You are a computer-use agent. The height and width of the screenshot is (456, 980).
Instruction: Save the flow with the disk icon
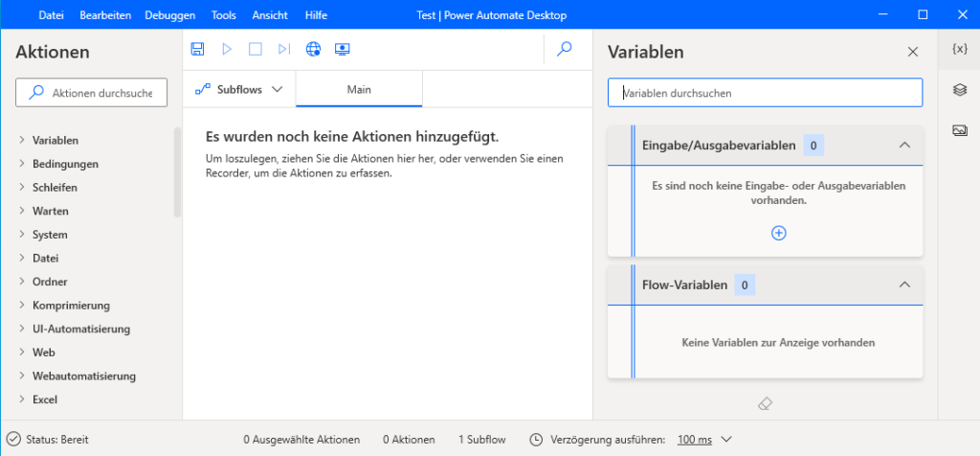click(x=197, y=49)
